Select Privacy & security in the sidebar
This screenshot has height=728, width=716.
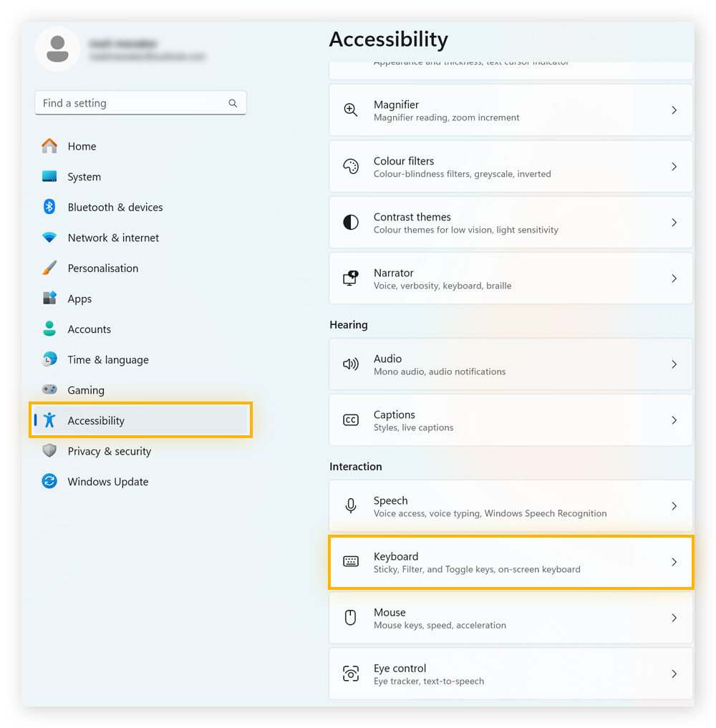(109, 451)
